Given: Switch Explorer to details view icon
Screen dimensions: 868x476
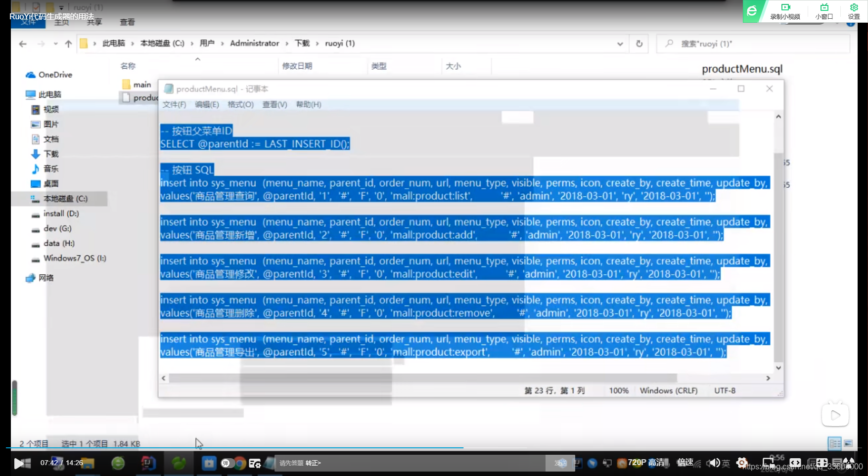Looking at the screenshot, I should click(835, 443).
